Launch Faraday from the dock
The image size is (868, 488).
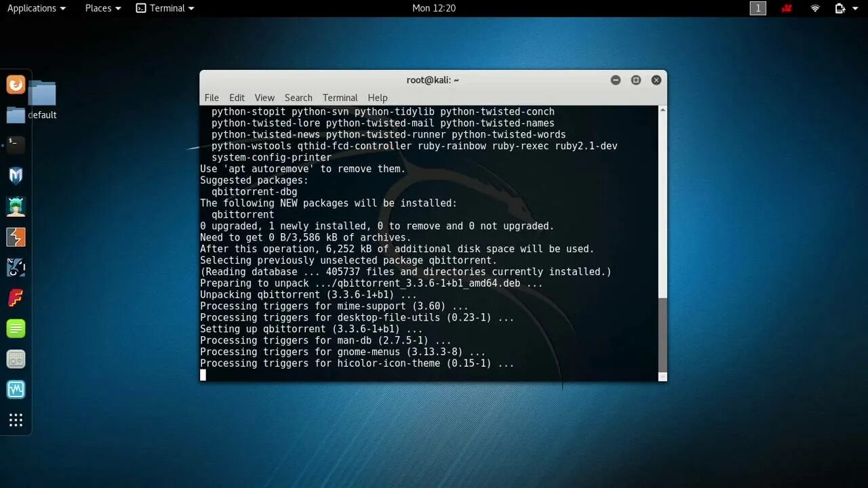point(16,298)
